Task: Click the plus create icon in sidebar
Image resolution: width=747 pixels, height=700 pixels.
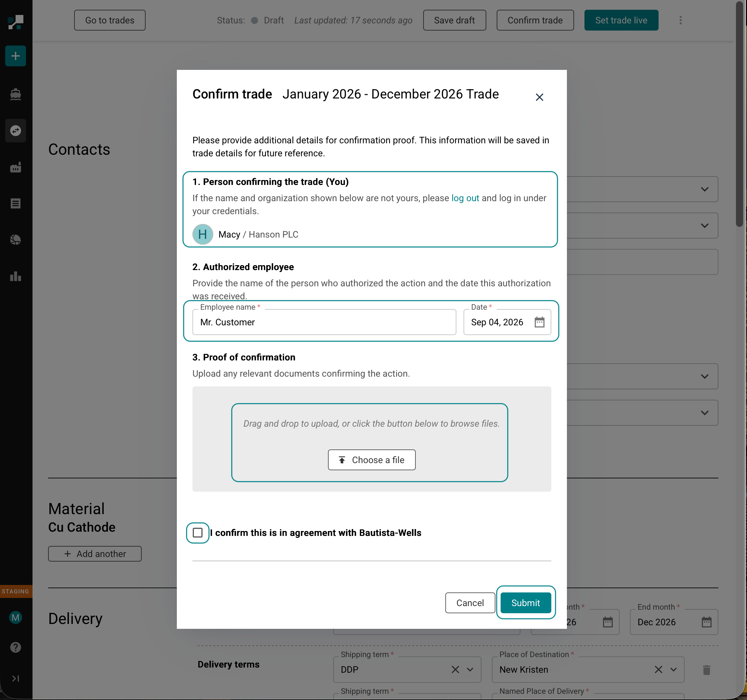Action: 15,56
